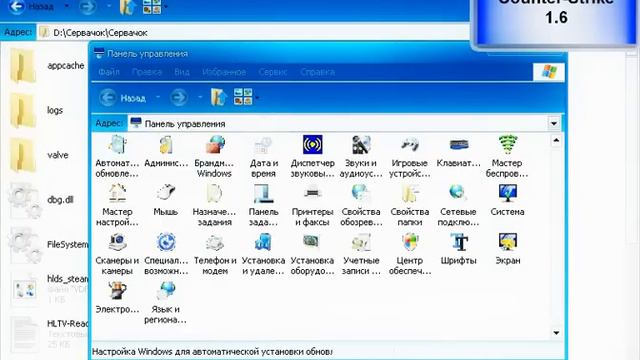The height and width of the screenshot is (360, 640).
Task: Open Звуки и аудиоустройства icon
Action: pos(361,157)
